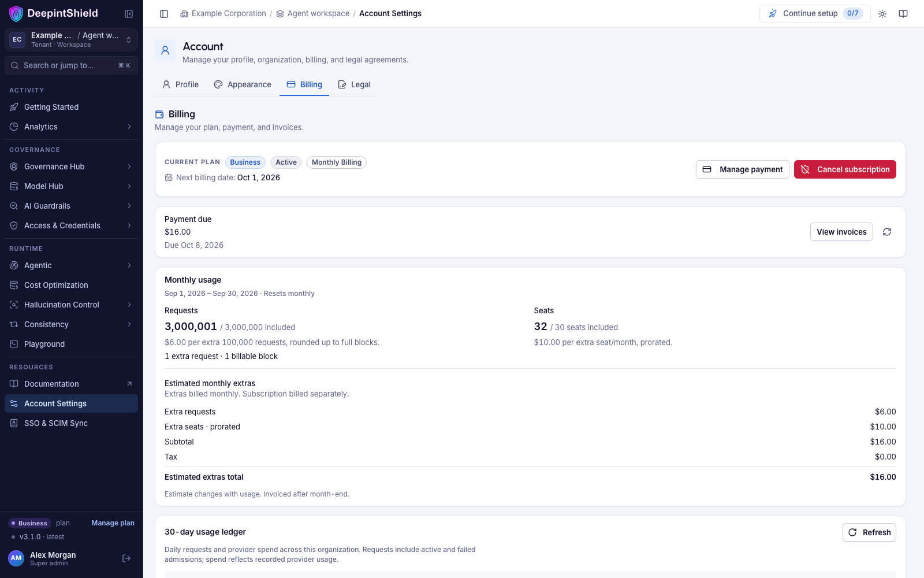The image size is (924, 578).
Task: Expand the Consistency chevron
Action: tap(129, 324)
